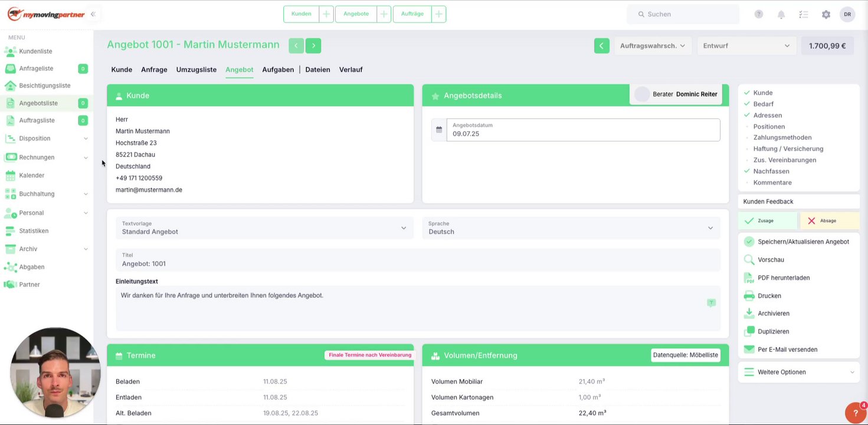Click the plus next to Angebote
The width and height of the screenshot is (868, 425).
tap(384, 14)
